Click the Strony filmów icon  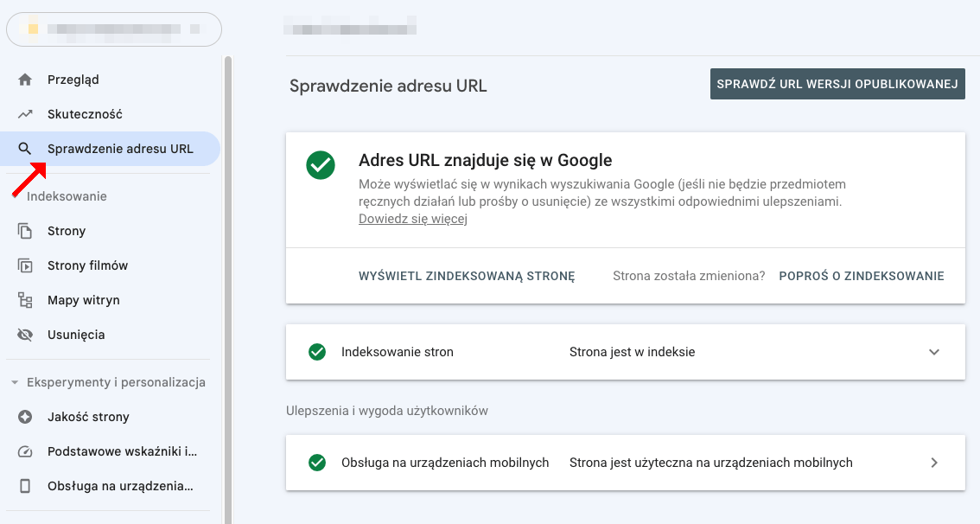point(25,265)
